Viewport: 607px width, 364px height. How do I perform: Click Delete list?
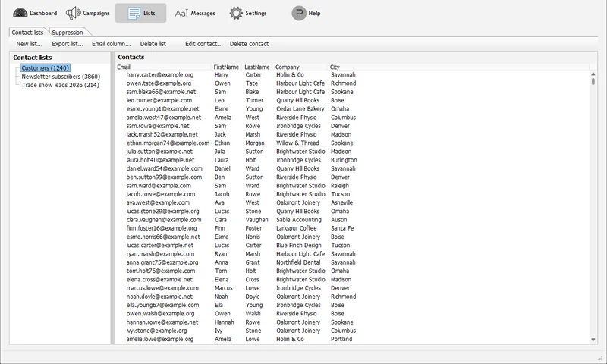(x=153, y=44)
